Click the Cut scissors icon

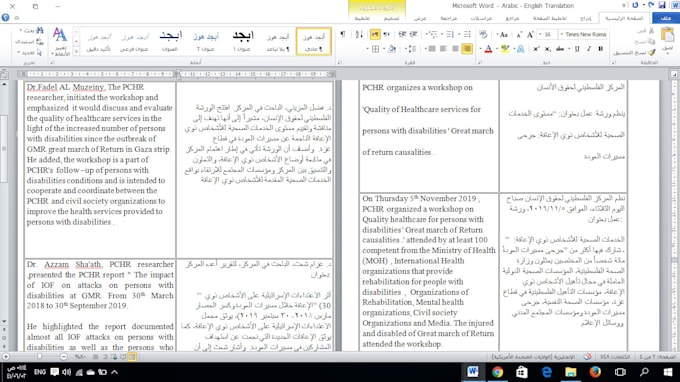(x=651, y=31)
